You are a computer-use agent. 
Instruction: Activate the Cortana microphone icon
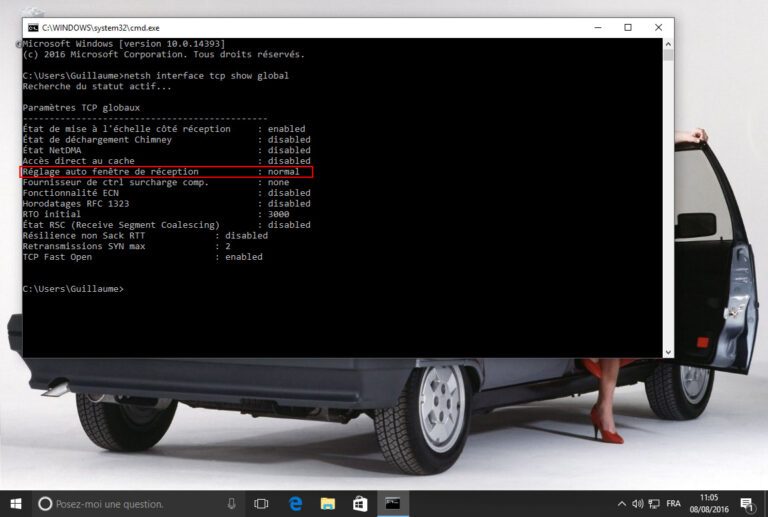[231, 504]
